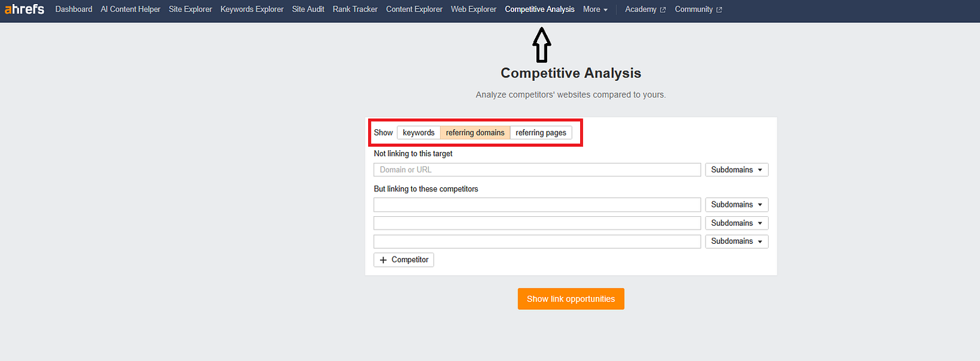Open Site Audit

pyautogui.click(x=308, y=9)
